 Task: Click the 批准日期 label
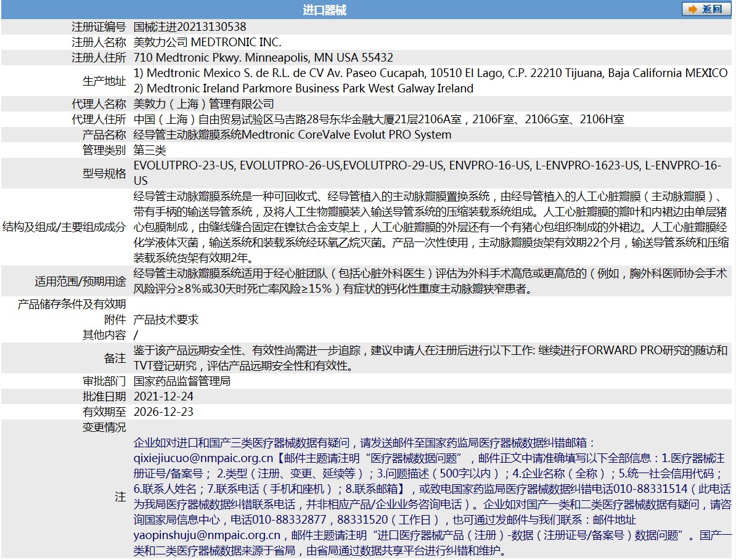click(104, 396)
